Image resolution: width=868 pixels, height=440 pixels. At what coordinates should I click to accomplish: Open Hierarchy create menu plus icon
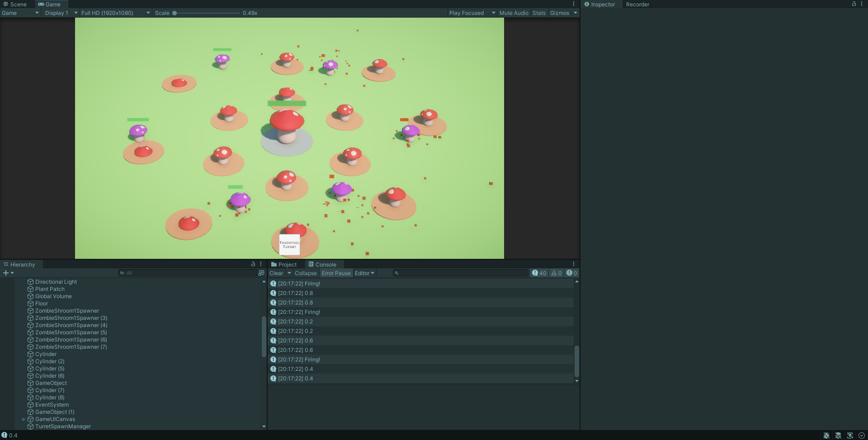(5, 273)
